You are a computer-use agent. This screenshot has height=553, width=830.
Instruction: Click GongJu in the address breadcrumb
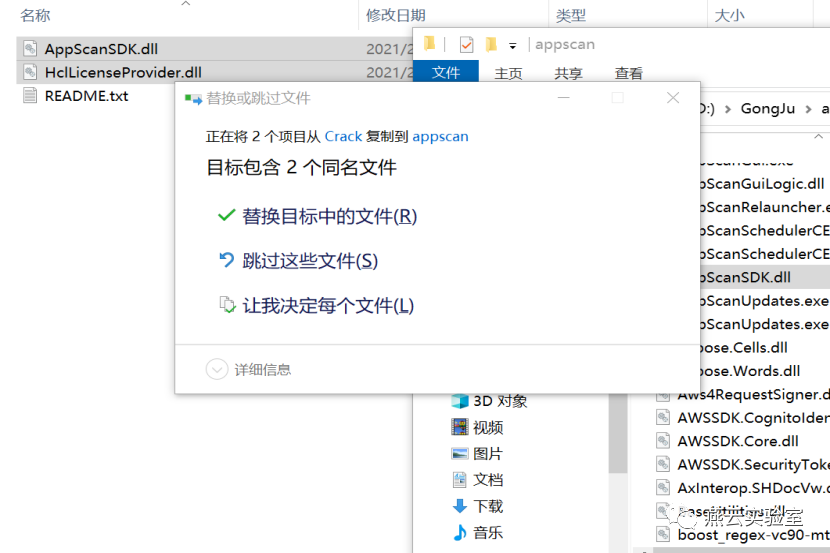pyautogui.click(x=768, y=108)
